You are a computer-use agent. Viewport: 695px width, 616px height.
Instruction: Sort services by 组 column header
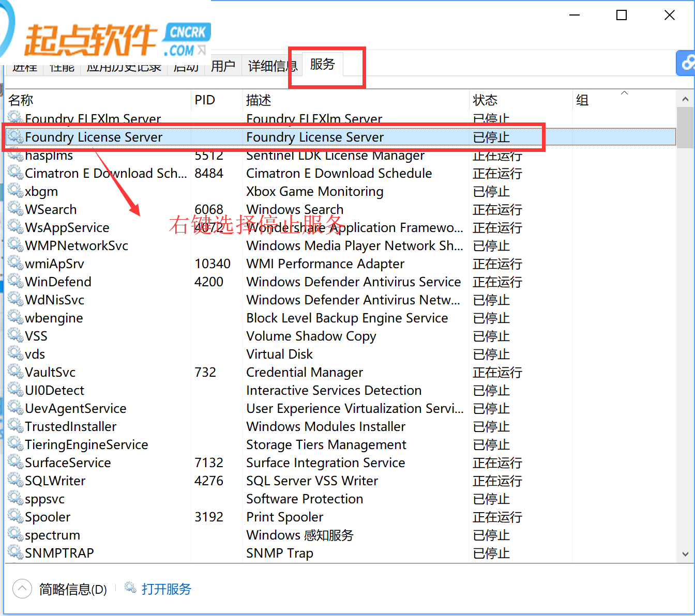click(582, 100)
